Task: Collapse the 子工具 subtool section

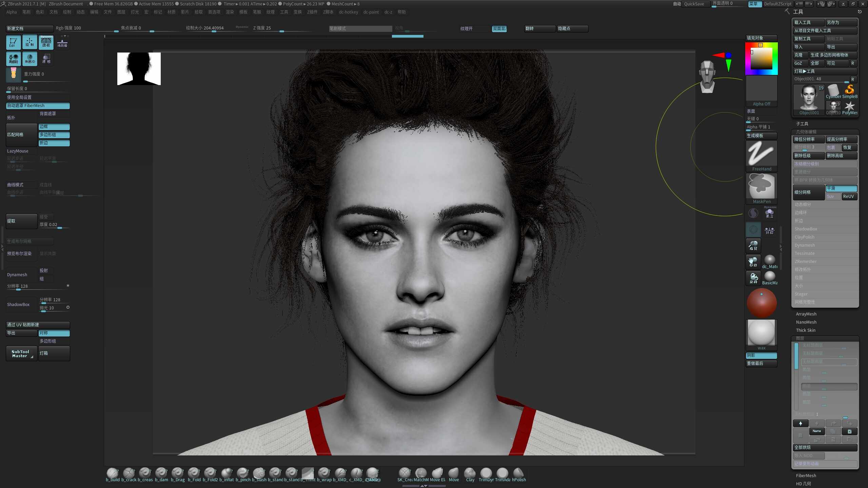Action: [x=802, y=124]
